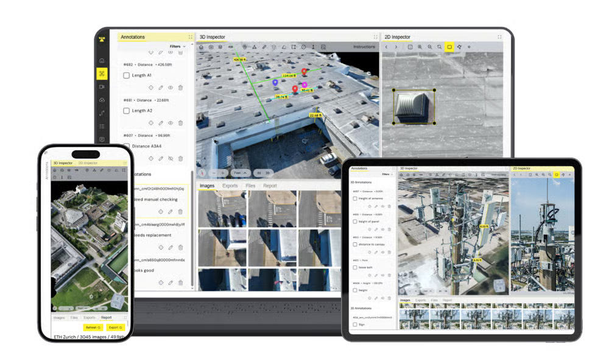Click 22.68 ft measurement label in 3D view
Viewport: 609px width, 364px height.
pos(315,115)
